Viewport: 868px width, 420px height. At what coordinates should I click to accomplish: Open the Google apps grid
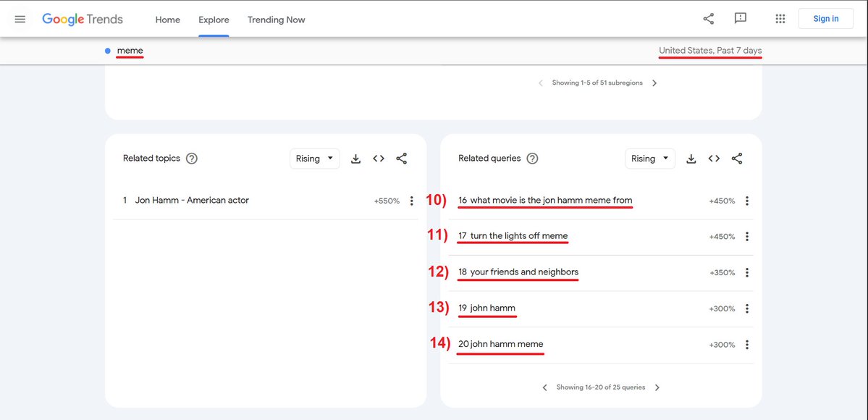[x=780, y=19]
